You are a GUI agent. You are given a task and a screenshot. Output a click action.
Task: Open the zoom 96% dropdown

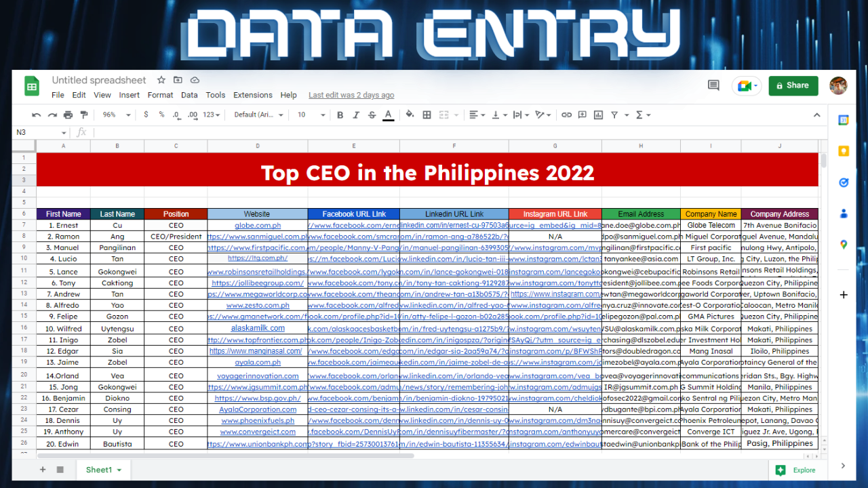pyautogui.click(x=117, y=115)
